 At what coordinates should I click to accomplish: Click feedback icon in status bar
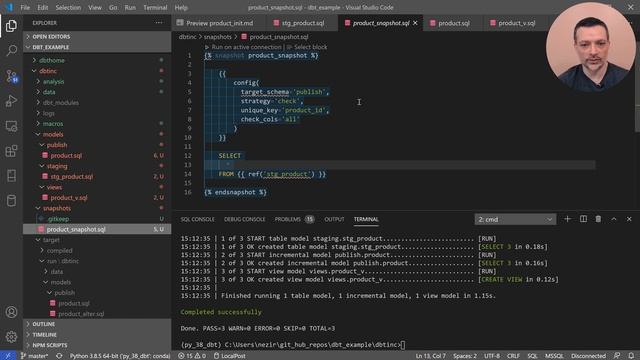click(x=617, y=356)
